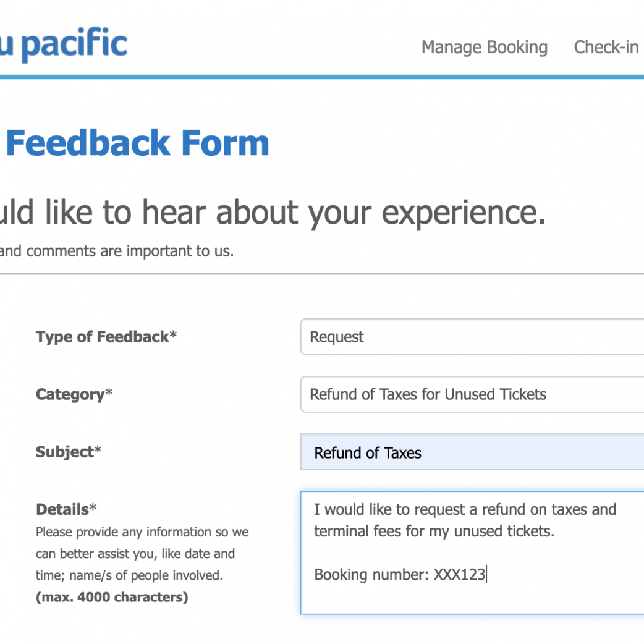
Task: Open the Manage Booking menu
Action: [485, 48]
